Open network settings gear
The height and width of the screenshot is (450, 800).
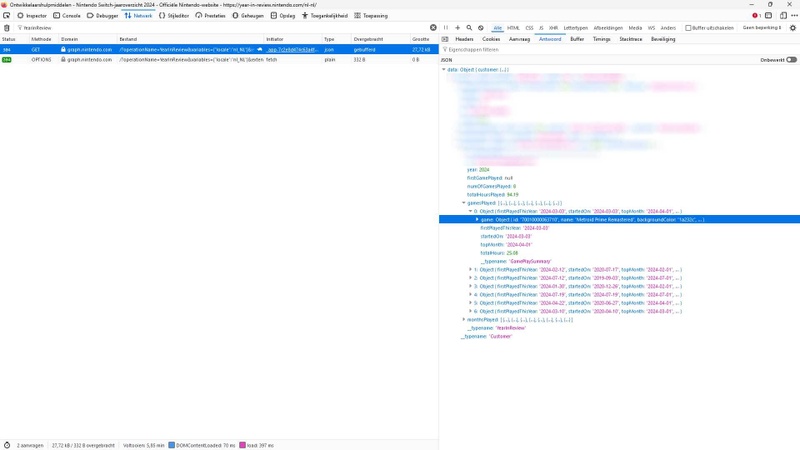click(793, 28)
